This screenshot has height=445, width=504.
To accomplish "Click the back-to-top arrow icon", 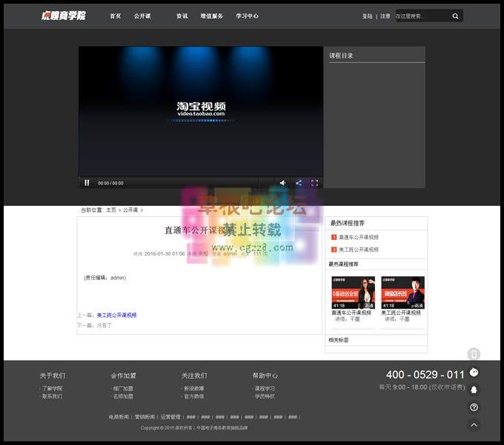I will pyautogui.click(x=474, y=425).
